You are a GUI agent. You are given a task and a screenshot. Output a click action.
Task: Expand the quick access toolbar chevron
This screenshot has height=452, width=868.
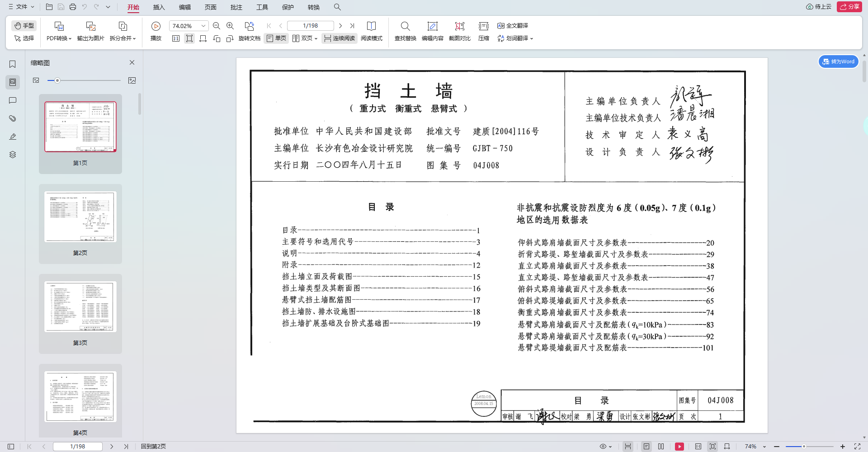(108, 7)
